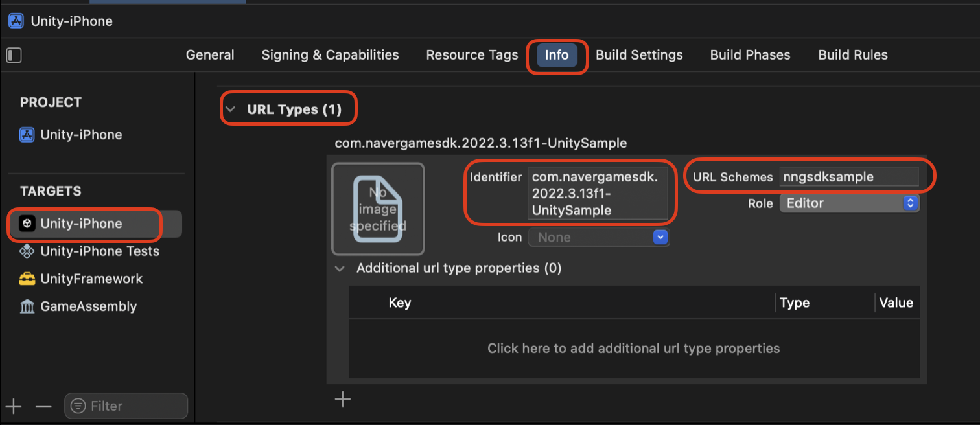Switch to the General tab
980x425 pixels.
210,55
